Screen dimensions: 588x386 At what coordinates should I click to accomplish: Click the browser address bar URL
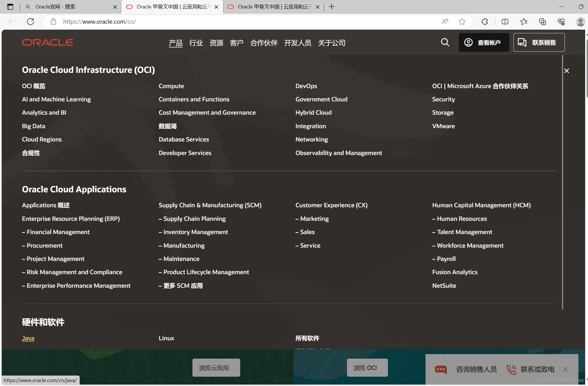(99, 22)
